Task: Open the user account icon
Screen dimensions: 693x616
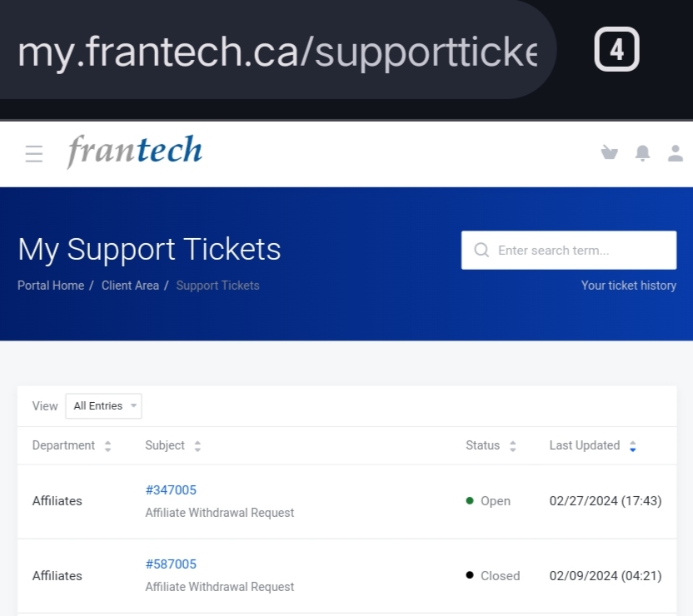Action: (676, 153)
